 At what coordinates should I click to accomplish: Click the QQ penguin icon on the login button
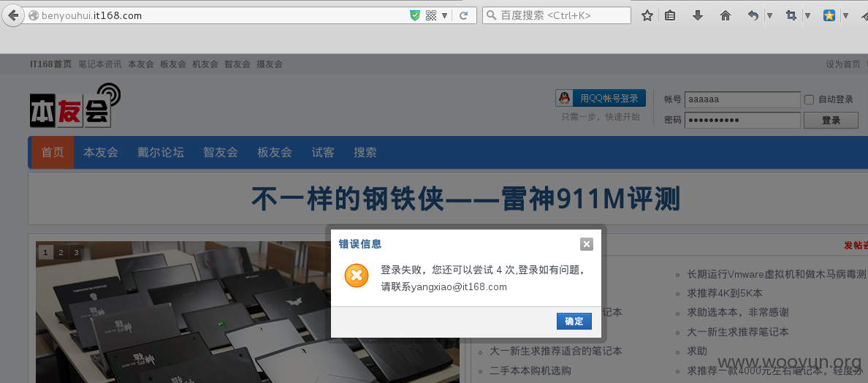point(564,99)
